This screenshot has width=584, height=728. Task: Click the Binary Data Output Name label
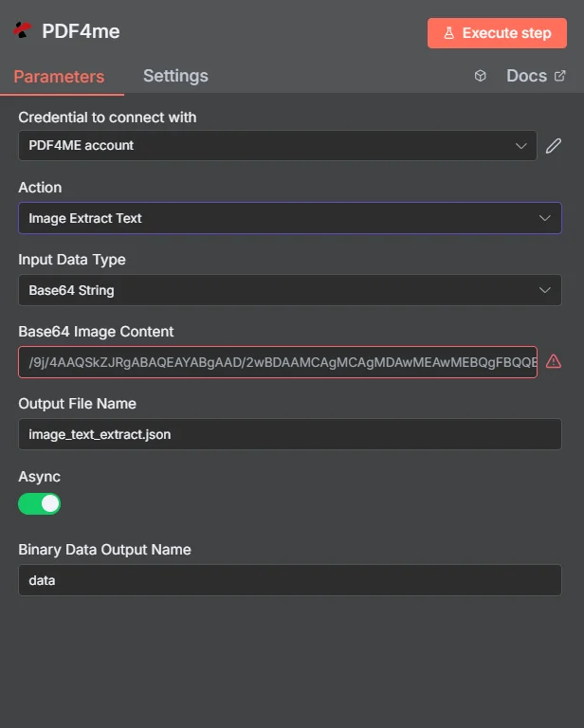click(x=104, y=550)
